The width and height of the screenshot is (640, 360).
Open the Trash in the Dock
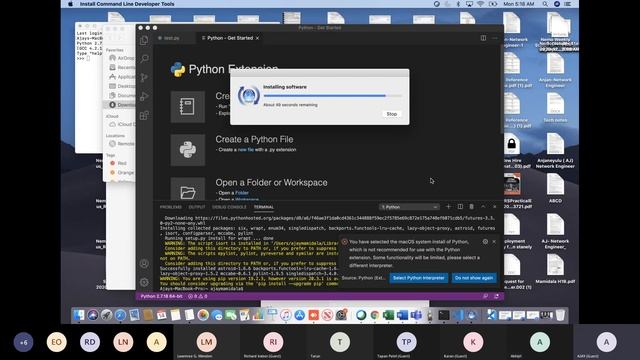(560, 315)
